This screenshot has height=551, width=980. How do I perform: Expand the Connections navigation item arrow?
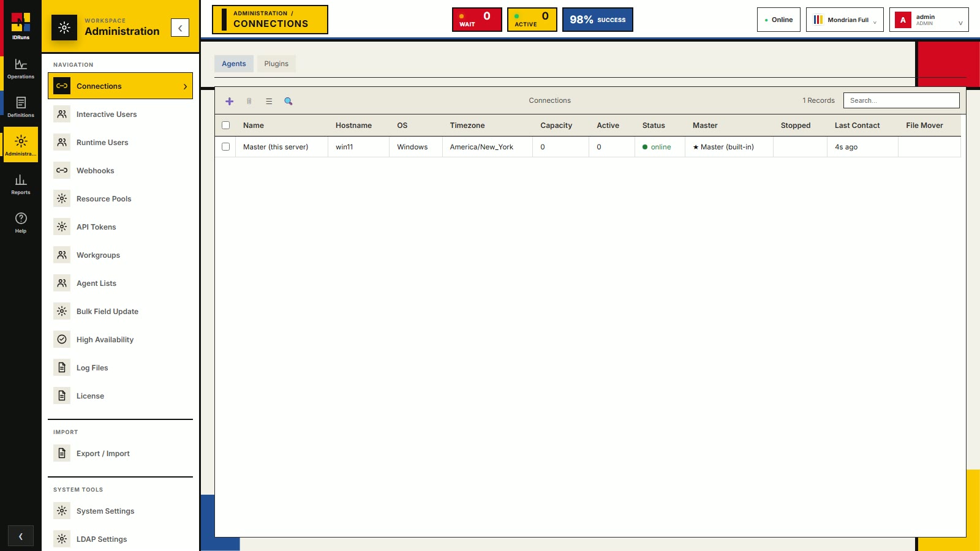tap(185, 86)
